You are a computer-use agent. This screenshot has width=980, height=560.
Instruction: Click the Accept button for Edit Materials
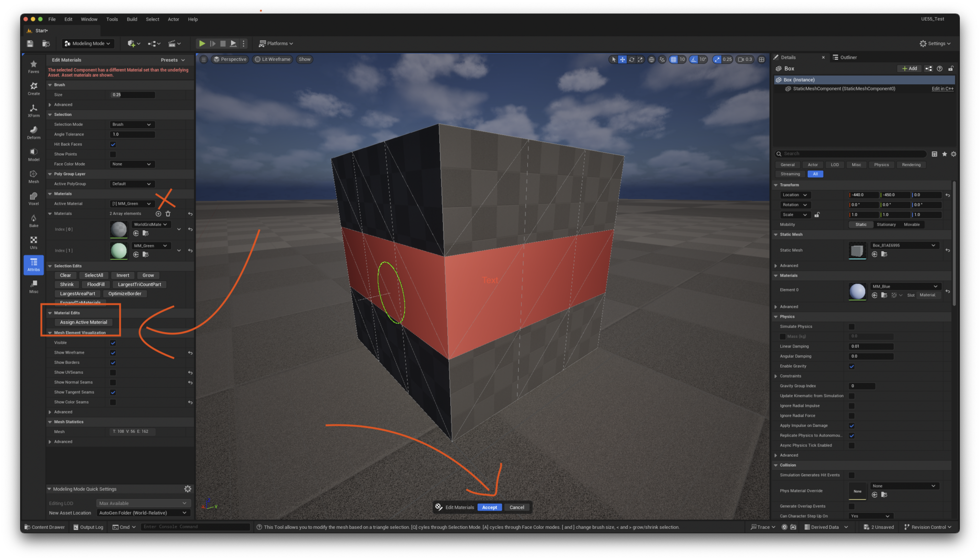tap(490, 507)
